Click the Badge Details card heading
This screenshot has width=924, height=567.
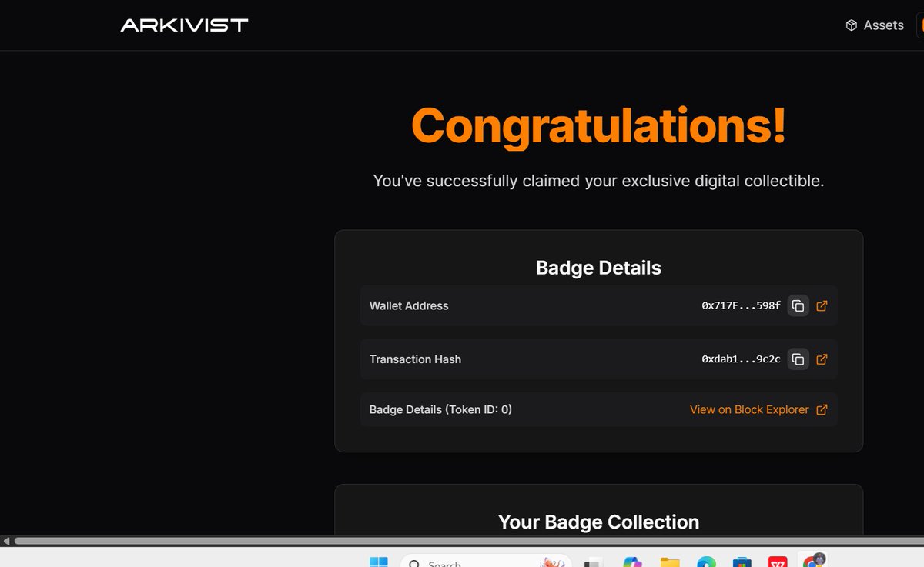(598, 268)
